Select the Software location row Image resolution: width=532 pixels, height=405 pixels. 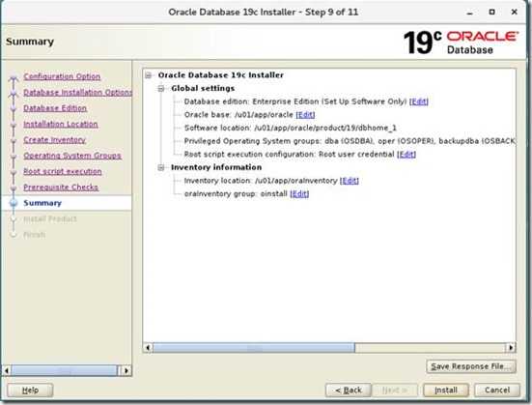(x=290, y=129)
